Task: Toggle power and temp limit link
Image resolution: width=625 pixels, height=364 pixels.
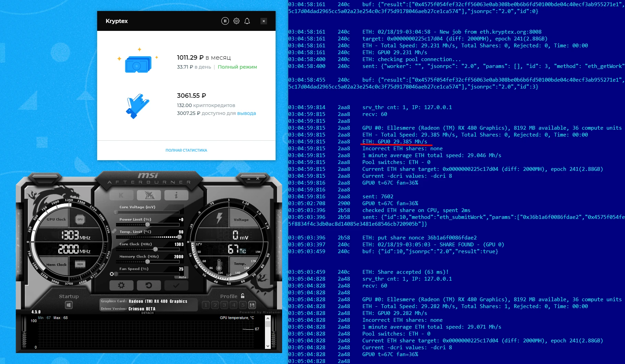Action: [114, 231]
